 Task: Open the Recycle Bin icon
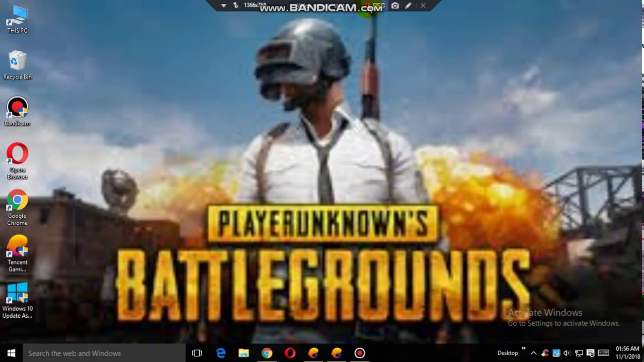point(17,65)
